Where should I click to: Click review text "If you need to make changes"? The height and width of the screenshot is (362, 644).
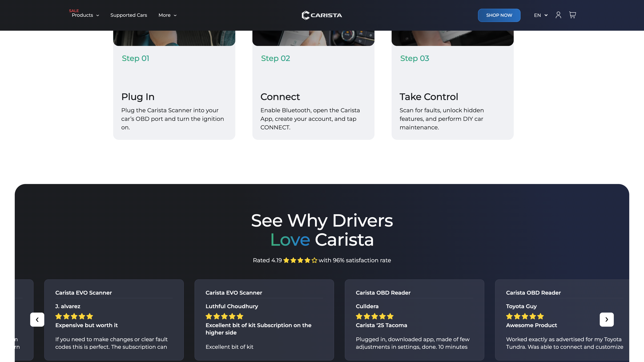click(x=111, y=343)
